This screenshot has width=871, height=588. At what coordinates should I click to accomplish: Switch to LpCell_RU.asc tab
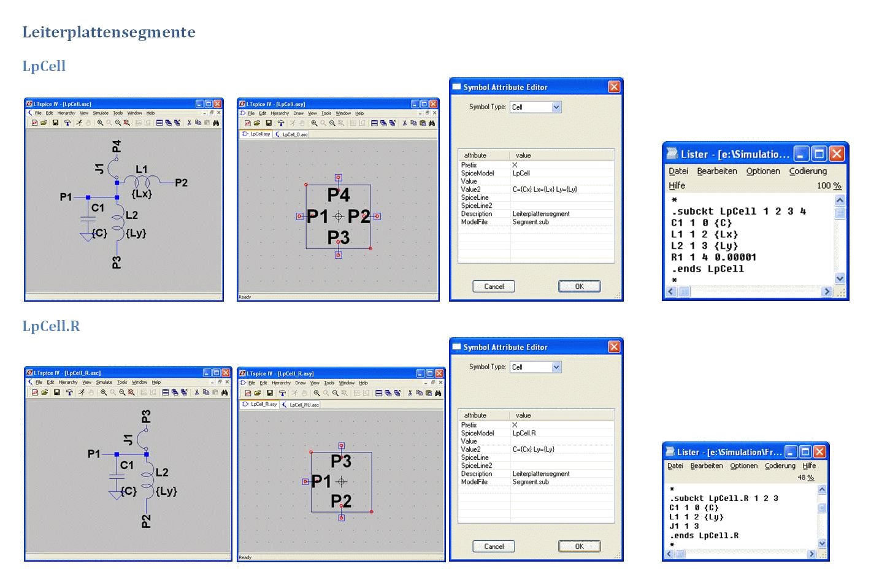click(x=301, y=405)
